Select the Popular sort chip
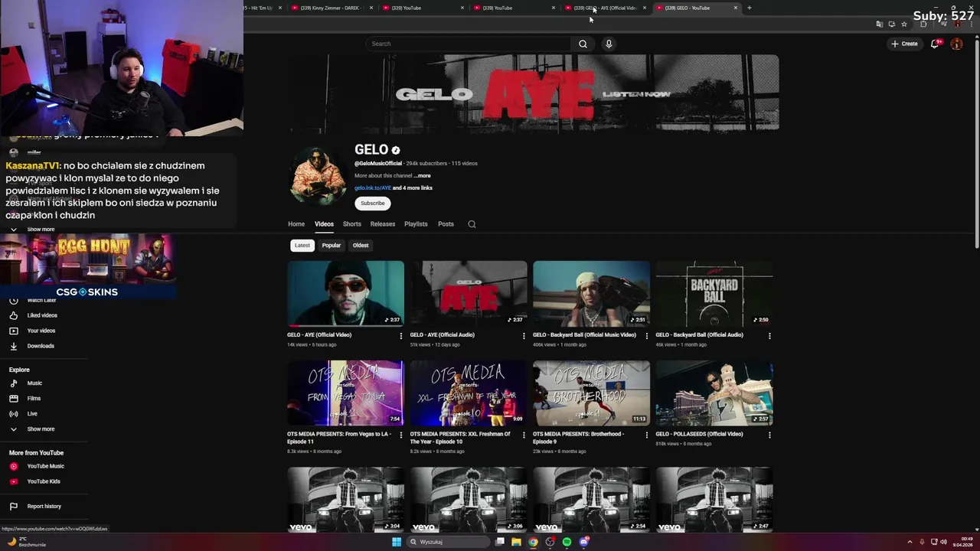The image size is (980, 551). click(x=331, y=246)
